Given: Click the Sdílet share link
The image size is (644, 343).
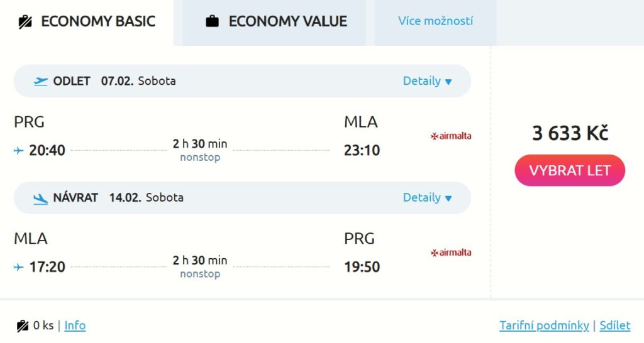Looking at the screenshot, I should click(x=614, y=325).
